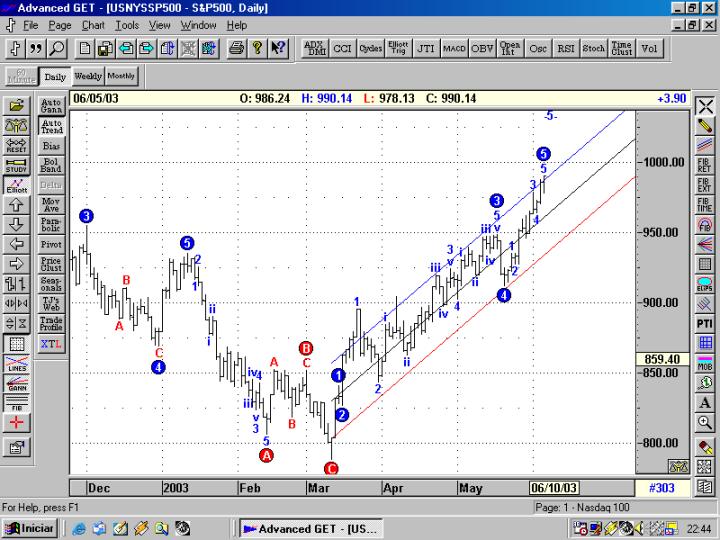Open the Tools menu
The width and height of the screenshot is (720, 540).
pos(127,25)
